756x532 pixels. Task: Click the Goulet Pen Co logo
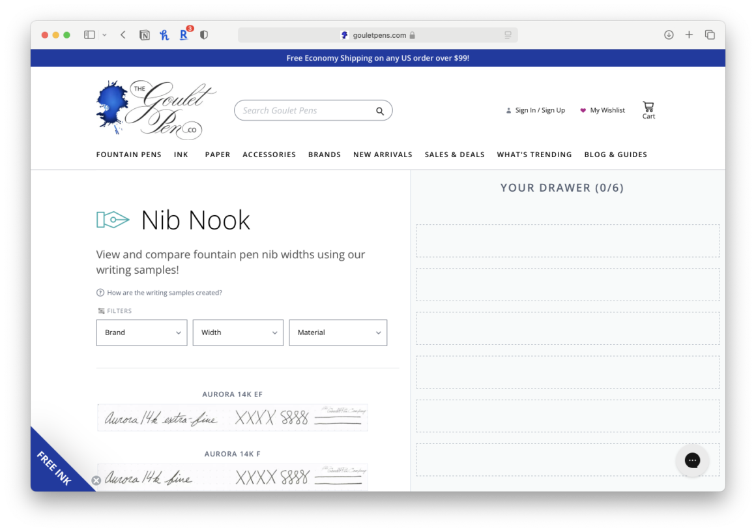pos(156,109)
